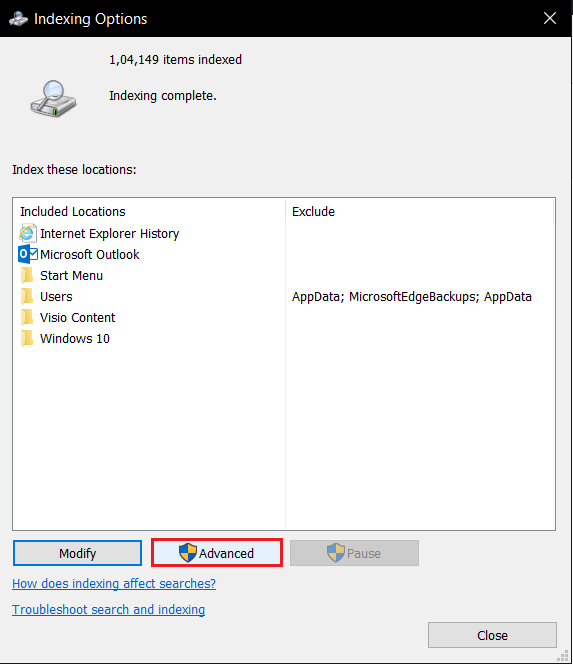Select the Internet Explorer History entry
This screenshot has width=573, height=665.
(109, 233)
